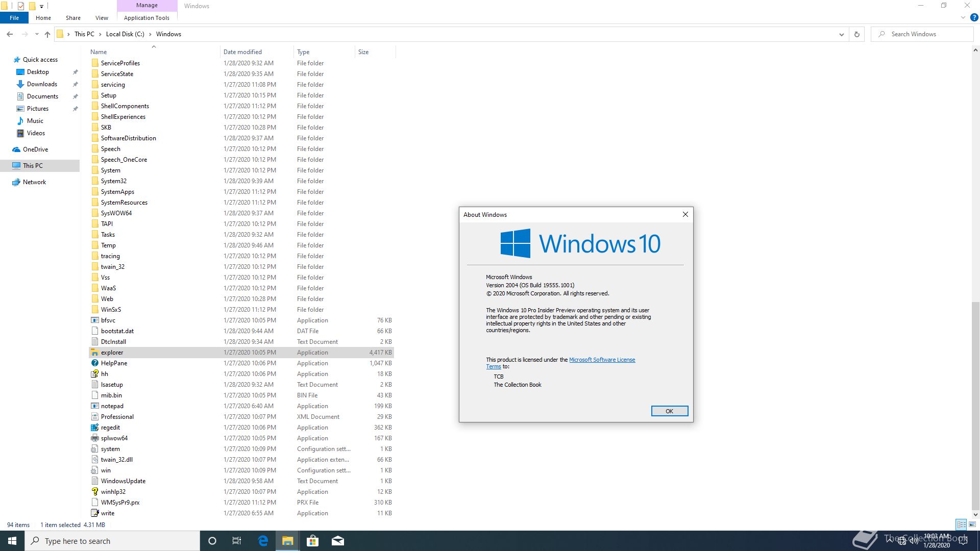Select the hh help application icon
Image resolution: width=980 pixels, height=551 pixels.
click(x=94, y=374)
